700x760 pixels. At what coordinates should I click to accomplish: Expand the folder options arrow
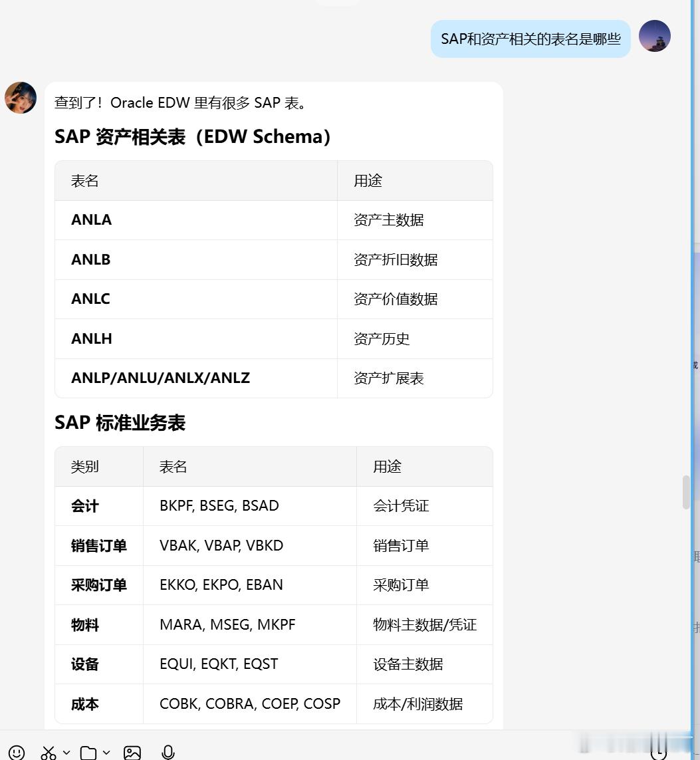[106, 753]
